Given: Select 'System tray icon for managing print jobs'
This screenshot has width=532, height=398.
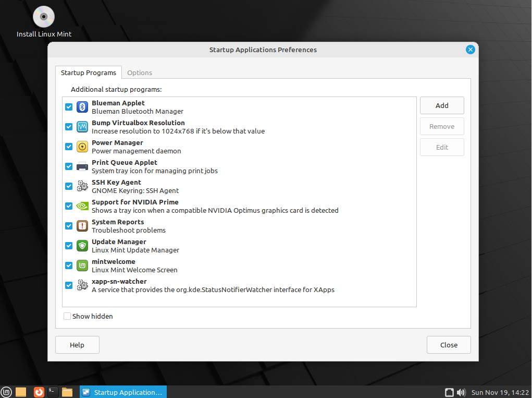Looking at the screenshot, I should pyautogui.click(x=155, y=171).
